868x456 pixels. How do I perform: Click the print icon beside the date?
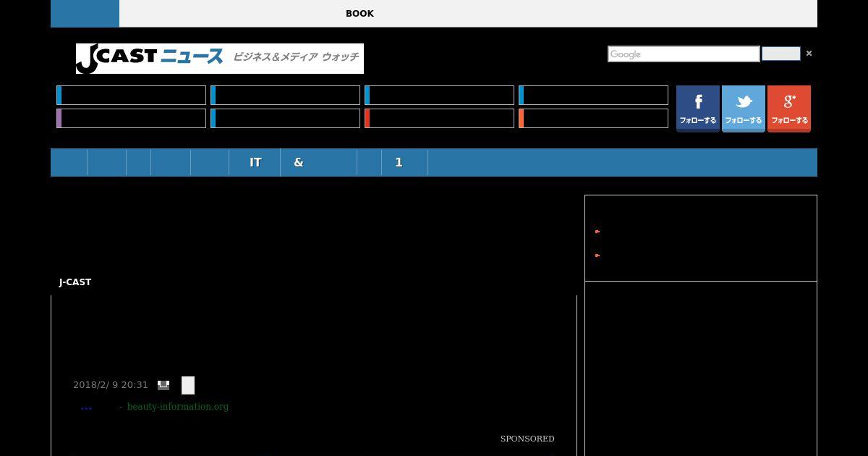(x=163, y=385)
